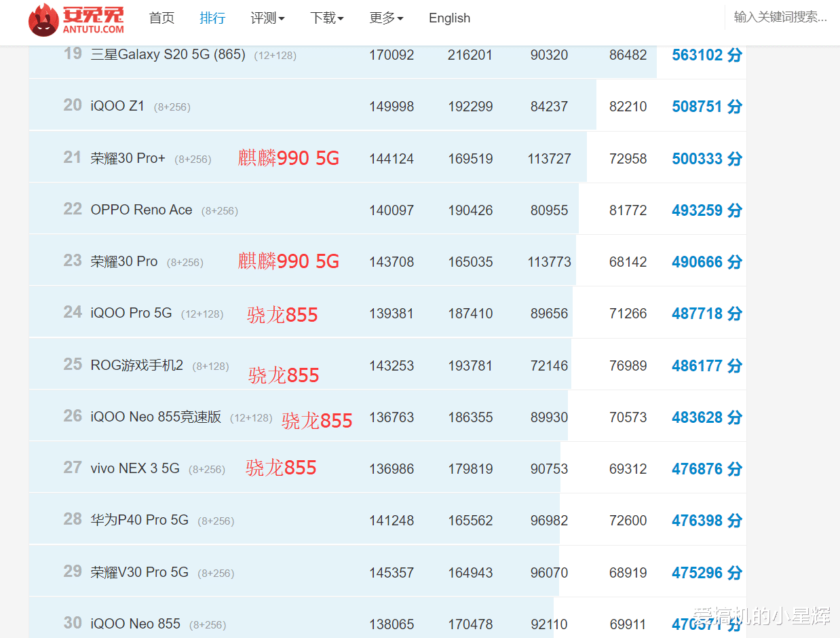Open the 三星Galaxy S20 5G (865) entry
The height and width of the screenshot is (638, 840).
coord(168,54)
